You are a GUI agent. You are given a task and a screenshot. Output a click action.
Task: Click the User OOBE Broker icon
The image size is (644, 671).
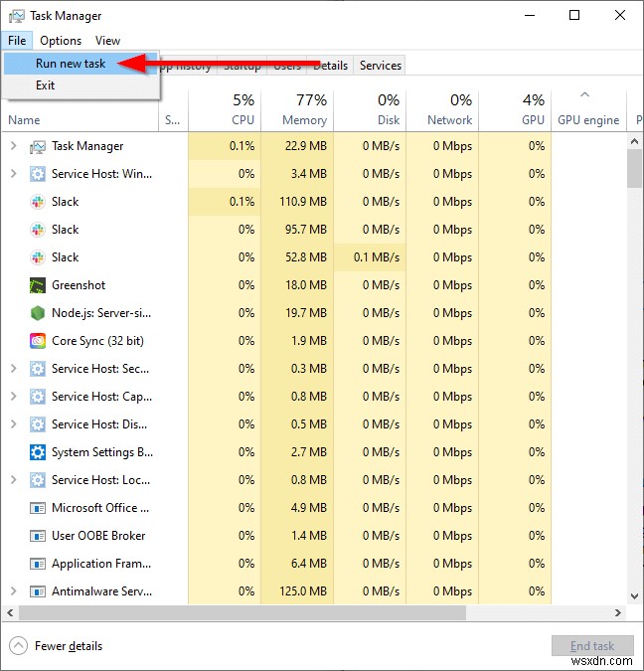[38, 536]
